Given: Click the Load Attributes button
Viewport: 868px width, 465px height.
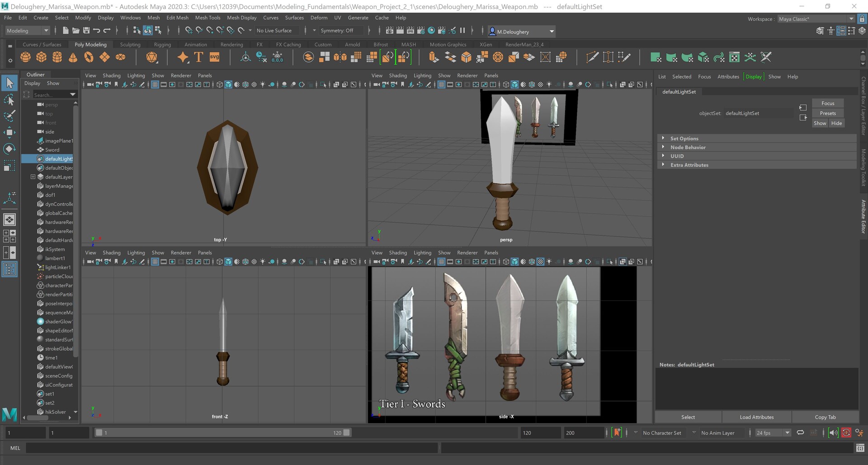Looking at the screenshot, I should (x=757, y=417).
